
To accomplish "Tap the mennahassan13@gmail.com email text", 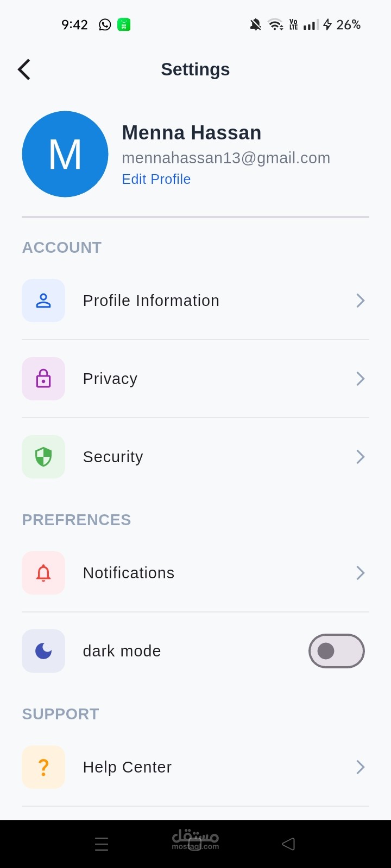I will tap(226, 158).
